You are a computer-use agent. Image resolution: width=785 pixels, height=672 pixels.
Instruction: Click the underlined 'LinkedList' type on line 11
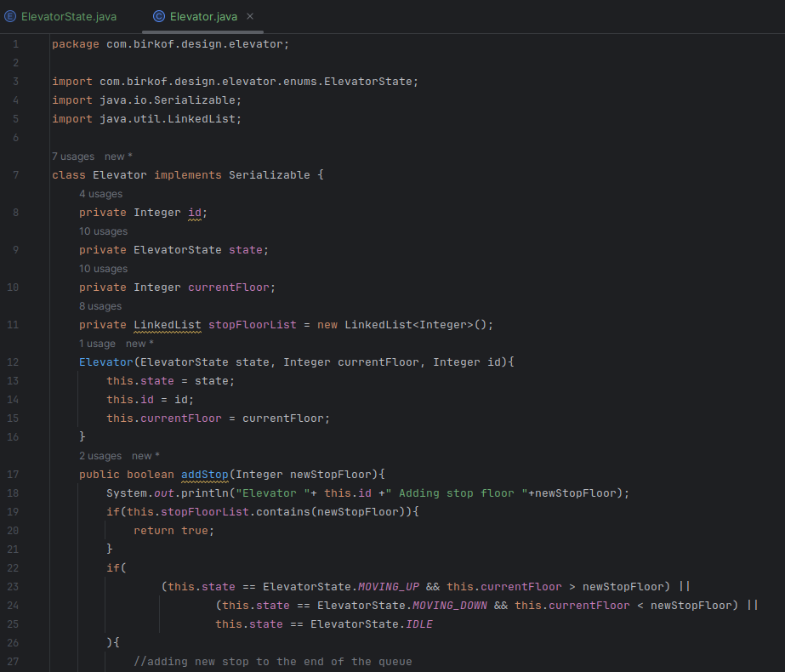pyautogui.click(x=168, y=325)
